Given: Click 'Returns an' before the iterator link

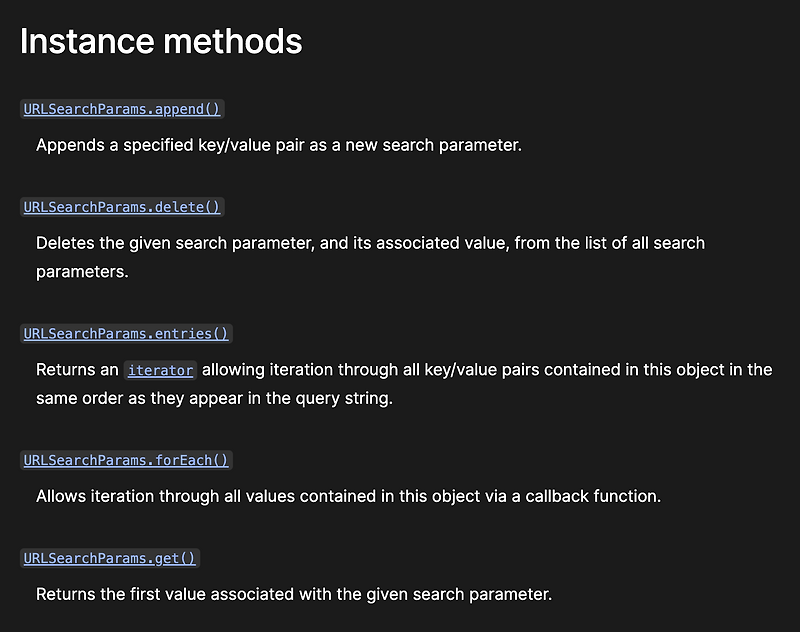Looking at the screenshot, I should (77, 370).
